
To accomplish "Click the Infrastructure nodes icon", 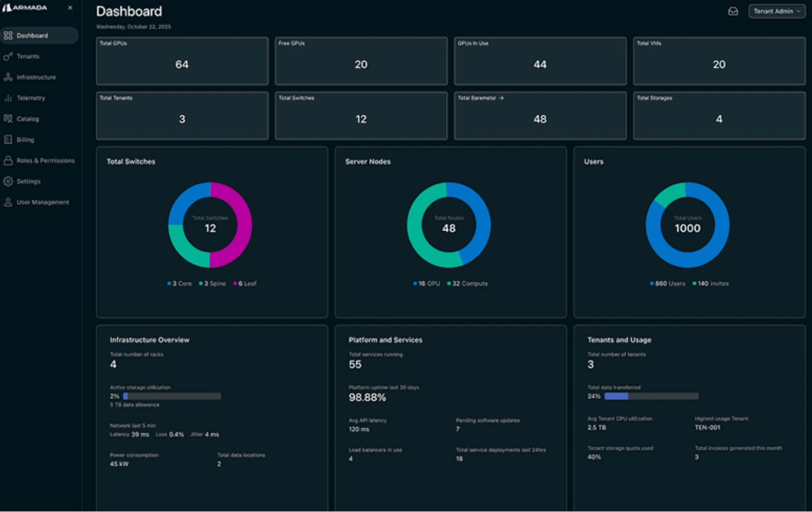I will point(8,77).
